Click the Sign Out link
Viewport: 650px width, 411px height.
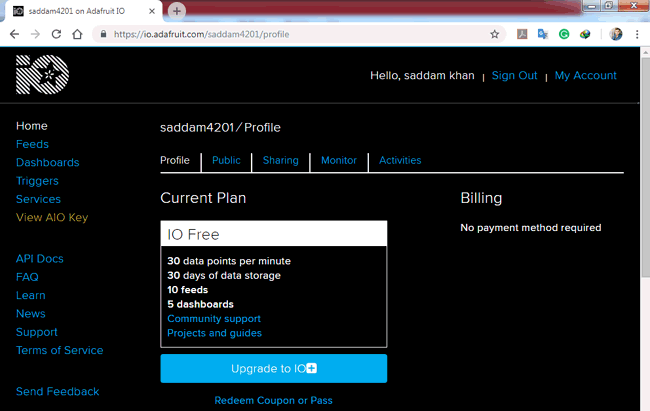pos(514,76)
